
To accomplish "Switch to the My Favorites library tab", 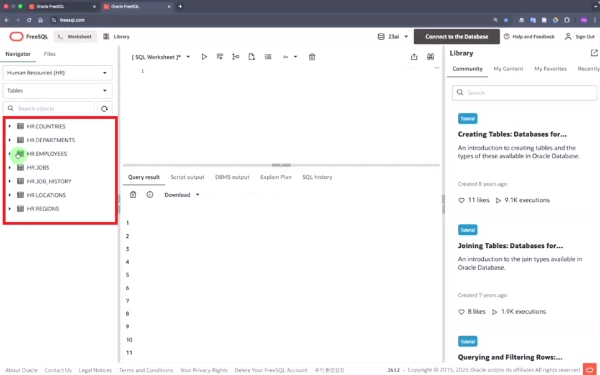I will pyautogui.click(x=550, y=69).
